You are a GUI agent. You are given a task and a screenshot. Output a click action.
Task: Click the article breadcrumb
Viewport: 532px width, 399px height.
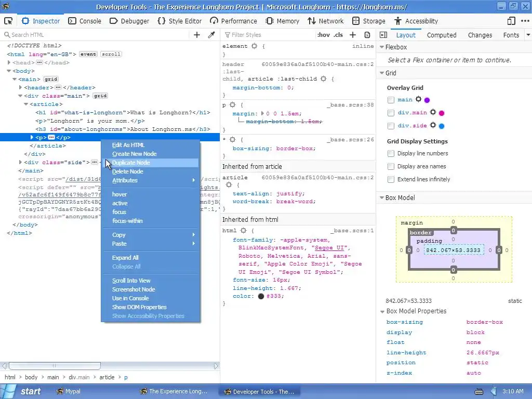click(x=107, y=377)
